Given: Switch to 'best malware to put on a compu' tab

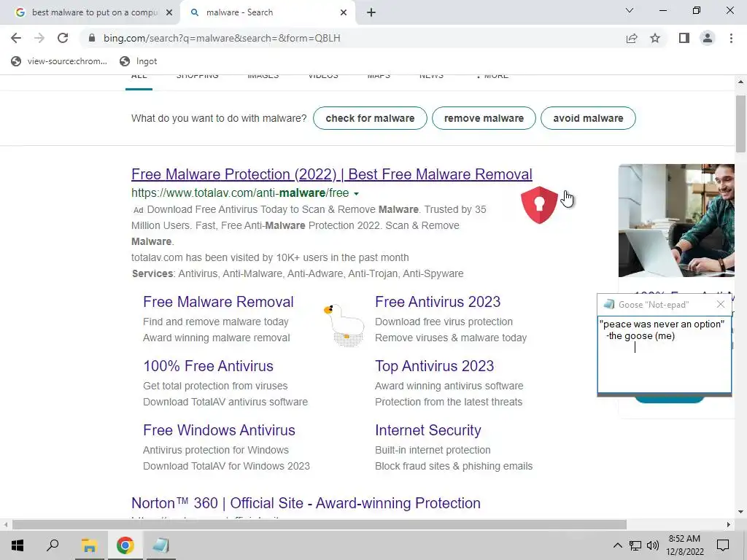Looking at the screenshot, I should 90,13.
